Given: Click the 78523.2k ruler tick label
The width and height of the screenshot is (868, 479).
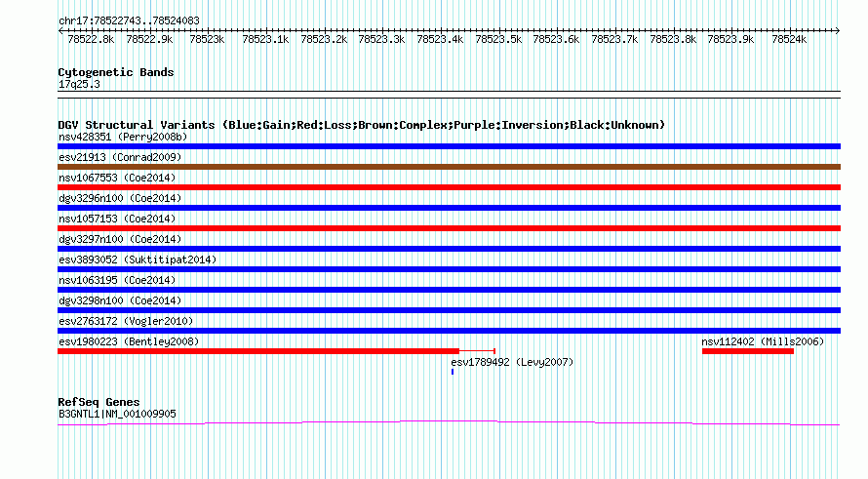Looking at the screenshot, I should [324, 39].
